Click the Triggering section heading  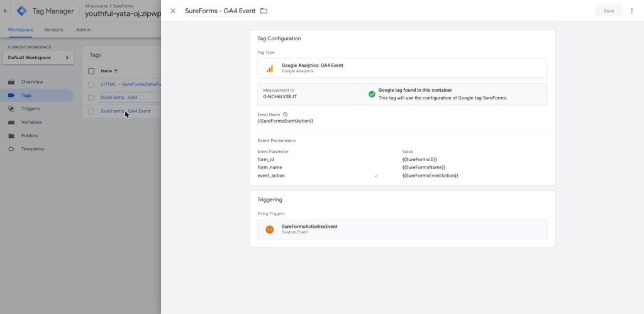click(270, 199)
